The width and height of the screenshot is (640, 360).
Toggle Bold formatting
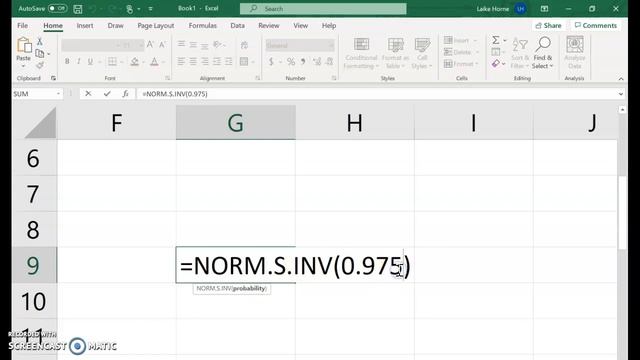[67, 62]
